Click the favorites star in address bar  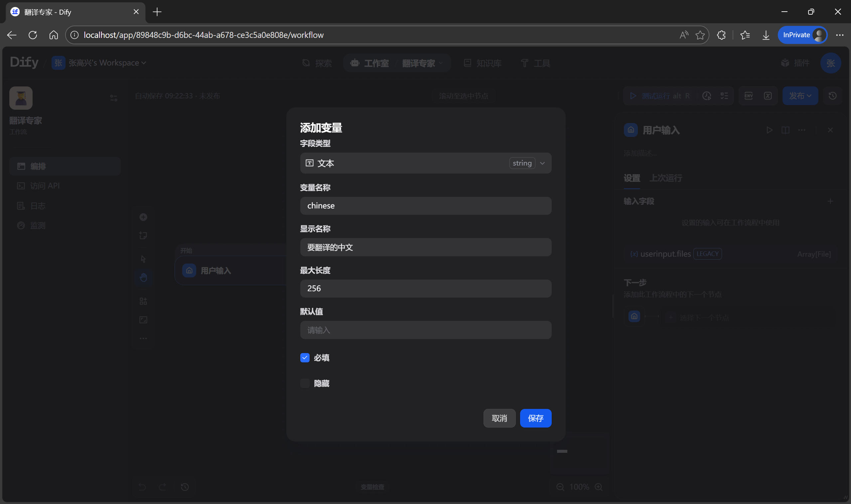pos(700,35)
